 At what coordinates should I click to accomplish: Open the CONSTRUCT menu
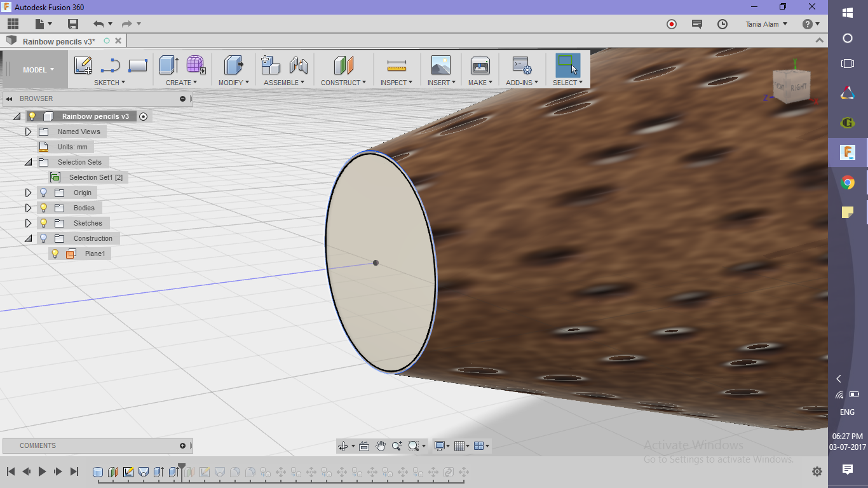pyautogui.click(x=343, y=83)
